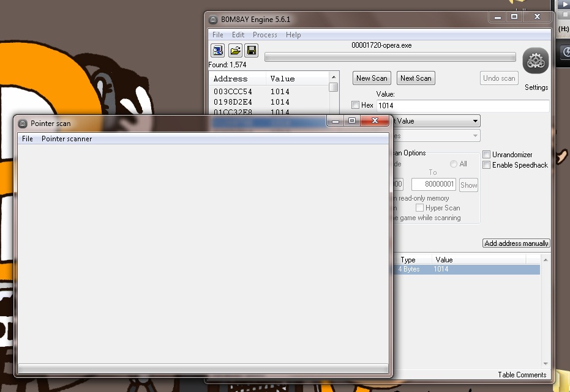The image size is (570, 392).
Task: Click Add address manually button
Action: coord(516,243)
